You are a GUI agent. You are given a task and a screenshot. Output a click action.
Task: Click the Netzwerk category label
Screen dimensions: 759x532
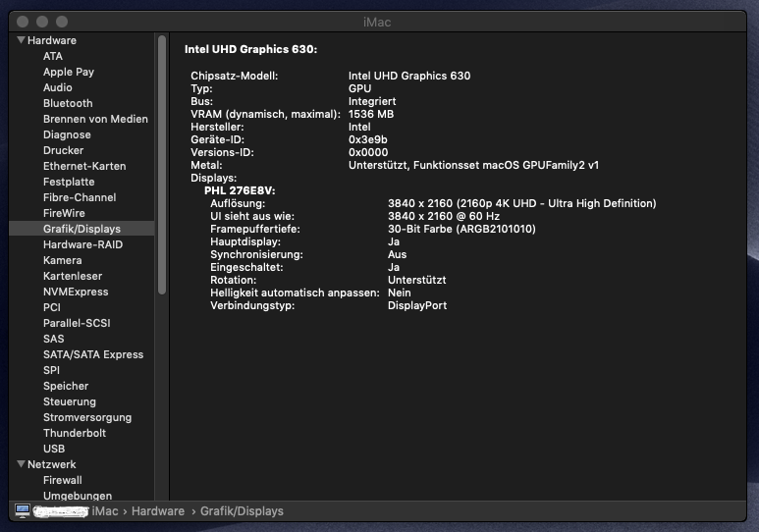[x=52, y=464]
